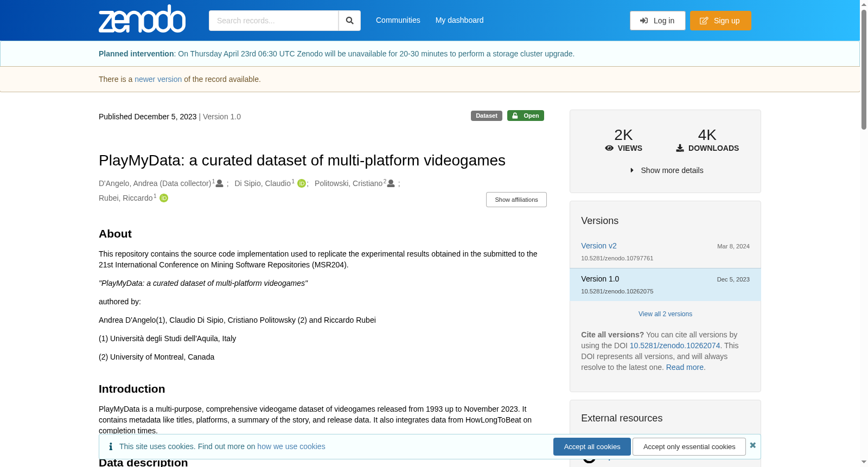Click the Dec 5, 2023 version date
868x467 pixels.
[733, 279]
